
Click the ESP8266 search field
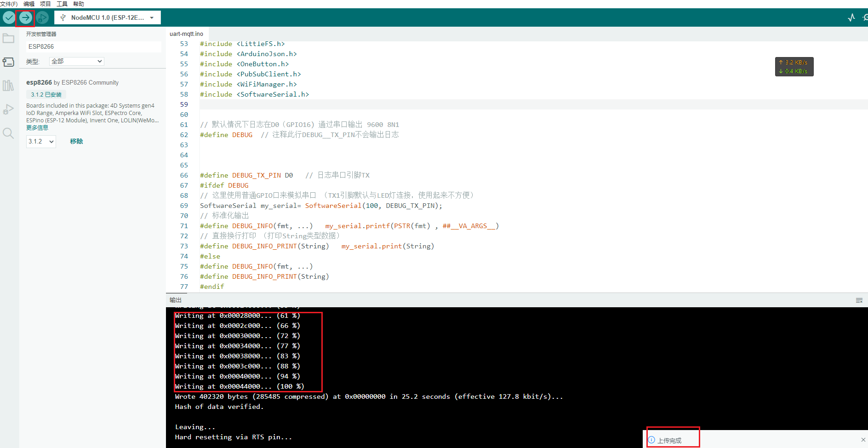coord(93,46)
